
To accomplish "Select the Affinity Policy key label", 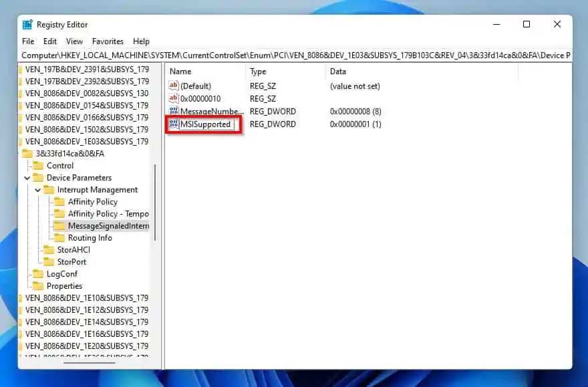I will click(x=93, y=202).
